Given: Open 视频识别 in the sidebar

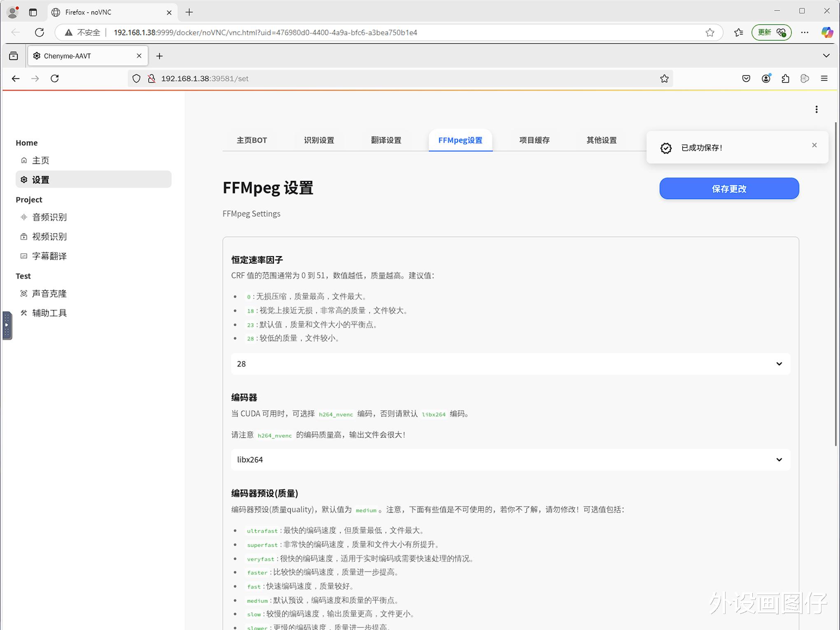Looking at the screenshot, I should (49, 237).
